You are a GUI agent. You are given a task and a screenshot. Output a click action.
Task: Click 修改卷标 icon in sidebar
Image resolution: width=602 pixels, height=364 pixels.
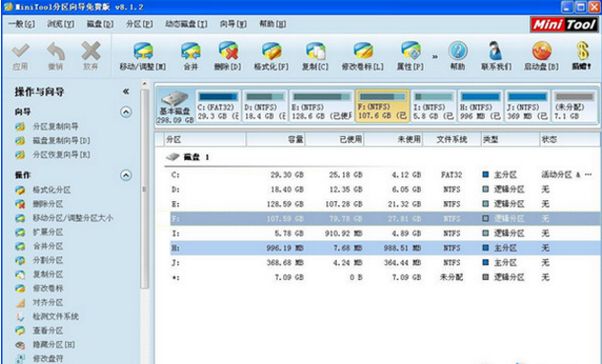click(20, 289)
